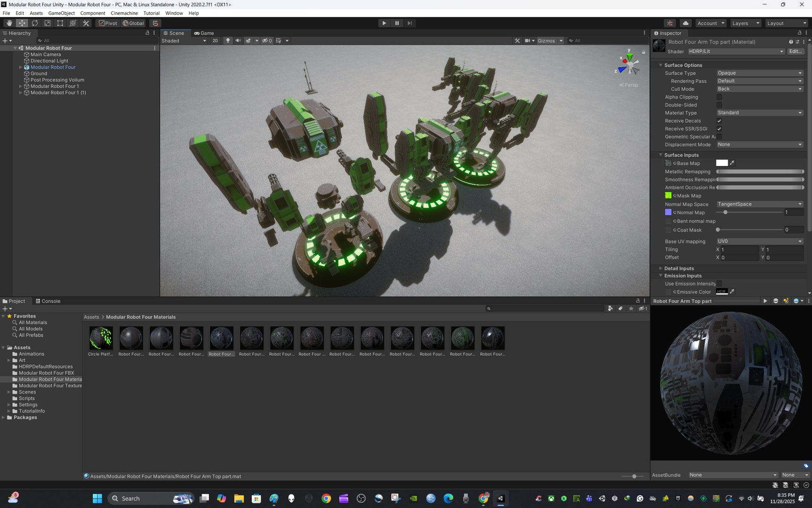The image size is (812, 508).
Task: Open Cull Mode dropdown
Action: (760, 89)
